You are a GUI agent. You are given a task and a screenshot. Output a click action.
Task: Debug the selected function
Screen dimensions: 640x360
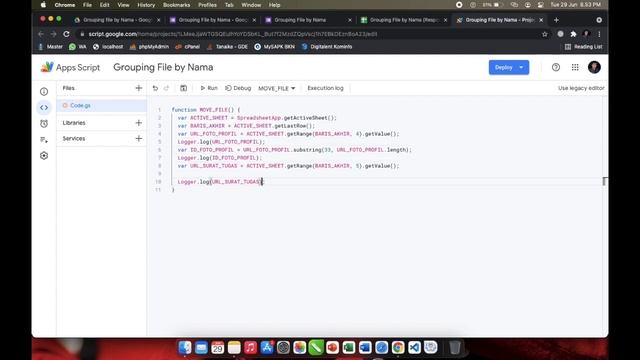point(238,88)
